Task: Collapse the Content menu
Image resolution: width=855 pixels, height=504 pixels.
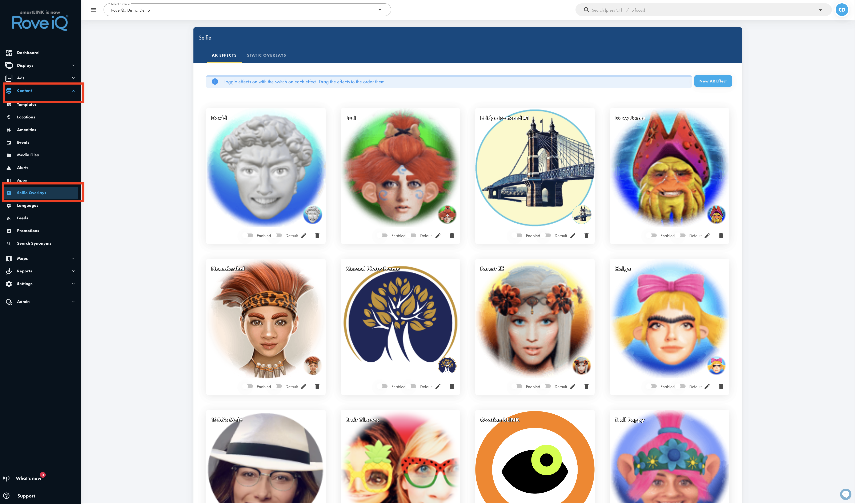Action: [x=40, y=91]
